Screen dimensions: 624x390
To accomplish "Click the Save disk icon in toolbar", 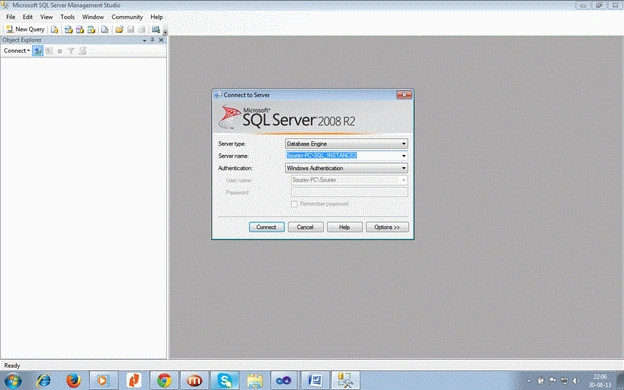I will 131,29.
